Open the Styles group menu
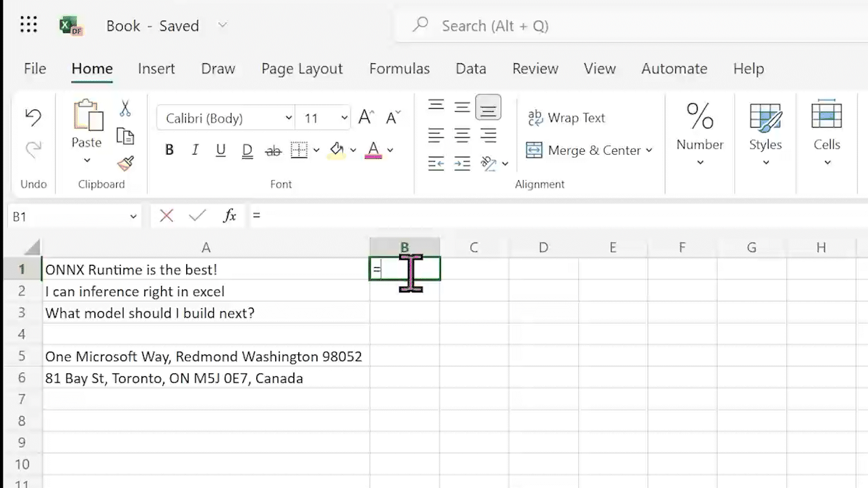The height and width of the screenshot is (488, 868). coord(765,133)
